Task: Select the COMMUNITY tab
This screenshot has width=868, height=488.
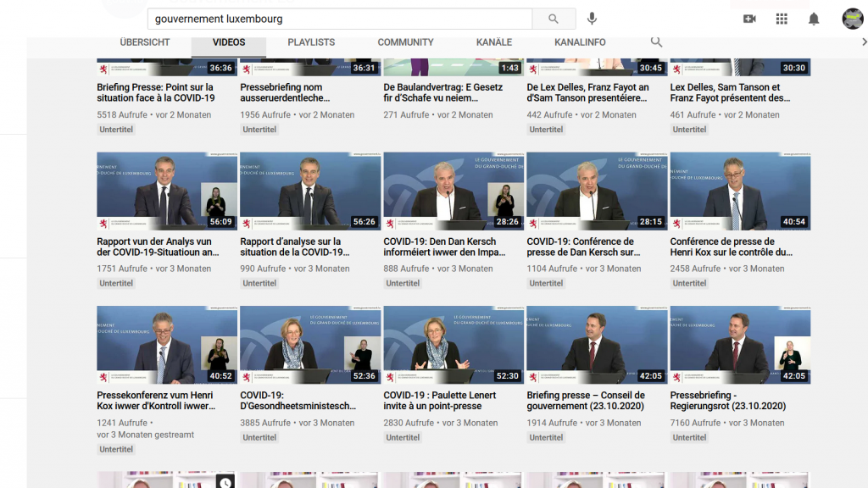Action: click(405, 42)
